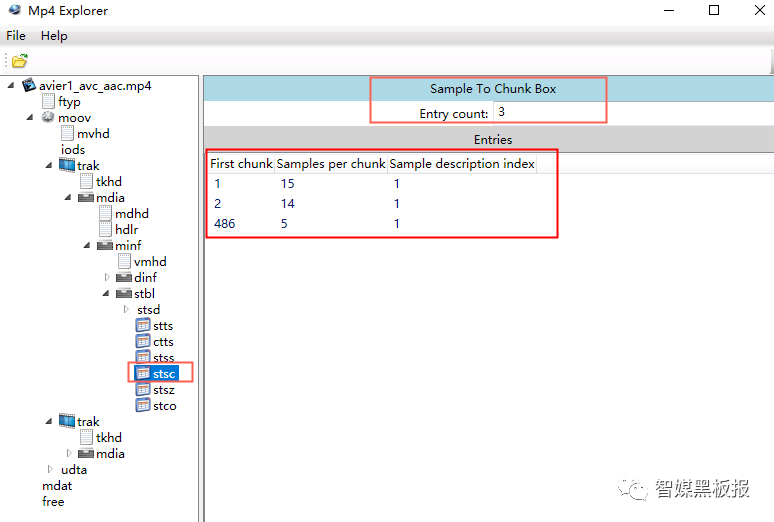This screenshot has width=774, height=522.
Task: Click the dinf container icon
Action: [x=124, y=278]
